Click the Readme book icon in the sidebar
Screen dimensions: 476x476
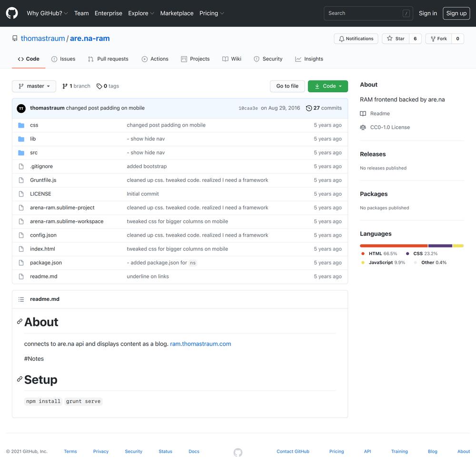point(363,114)
